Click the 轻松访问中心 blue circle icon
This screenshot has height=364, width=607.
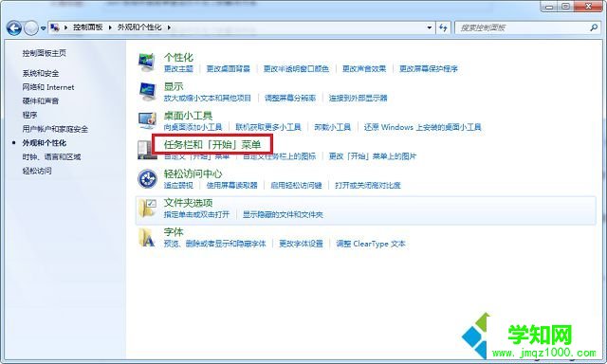click(x=147, y=179)
